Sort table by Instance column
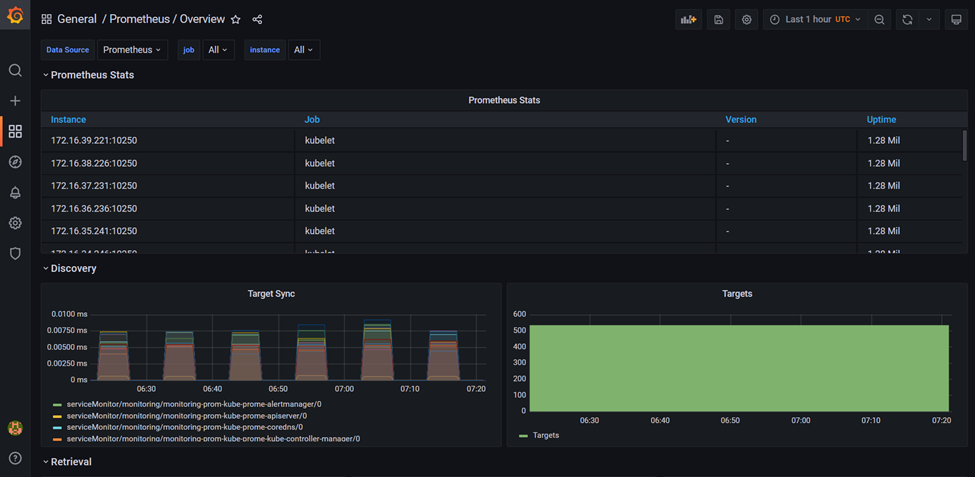Screen dimensions: 975x477 68,119
